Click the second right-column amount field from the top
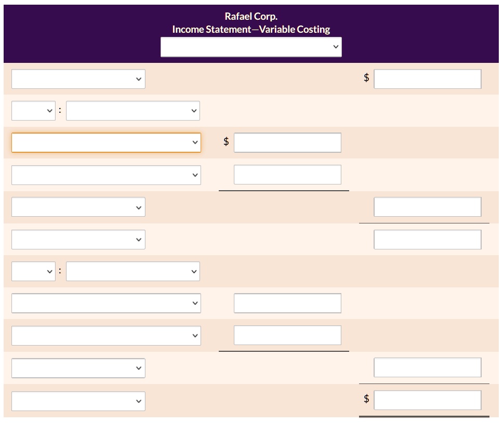Screen dimensions: 504x423 coord(427,207)
